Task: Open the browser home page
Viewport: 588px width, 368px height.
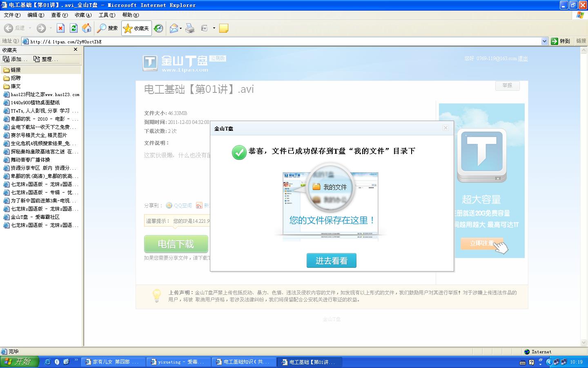Action: coord(87,28)
